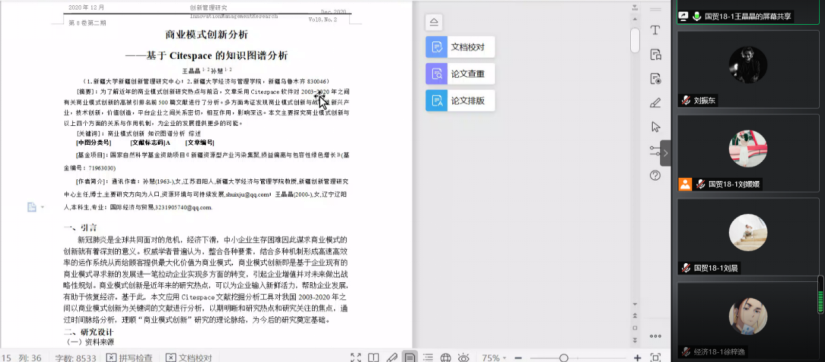Click the document lock icon in the sidebar
The image size is (826, 362).
click(655, 54)
